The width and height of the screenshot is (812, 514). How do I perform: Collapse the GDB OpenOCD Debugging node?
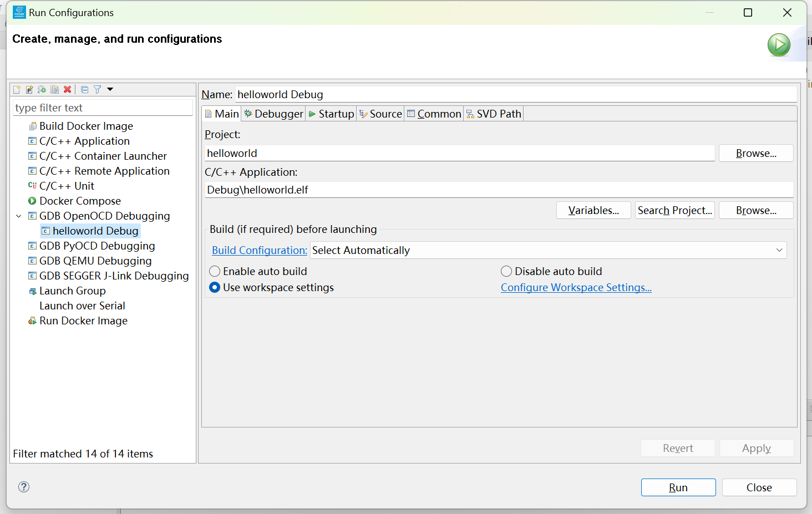pyautogui.click(x=19, y=216)
